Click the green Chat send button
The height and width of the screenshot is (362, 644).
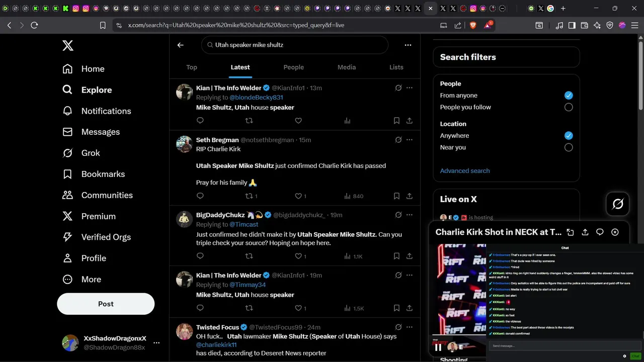pos(635,356)
